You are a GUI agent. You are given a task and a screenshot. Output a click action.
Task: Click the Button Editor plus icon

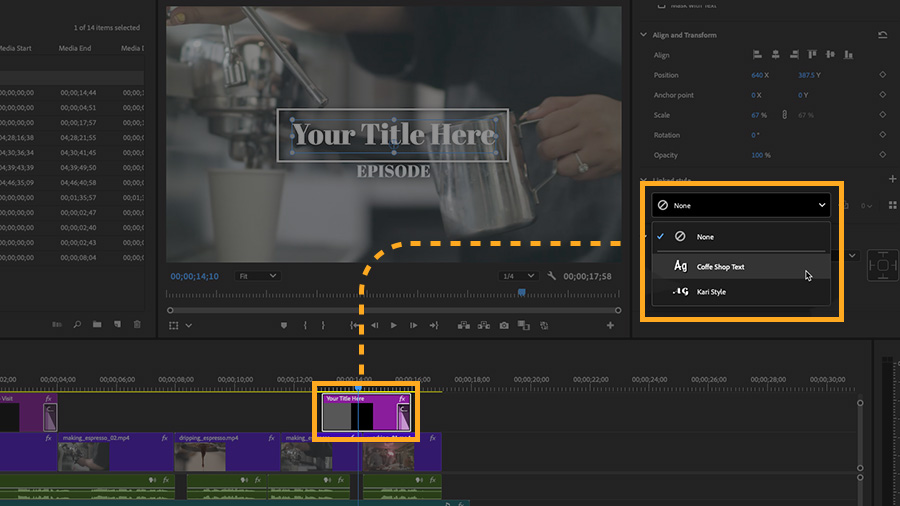coord(610,325)
